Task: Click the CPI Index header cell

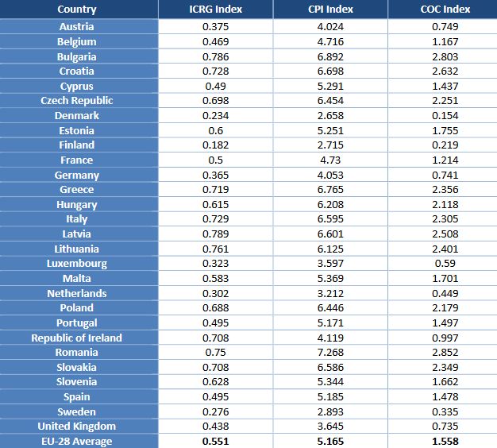Action: [330, 10]
